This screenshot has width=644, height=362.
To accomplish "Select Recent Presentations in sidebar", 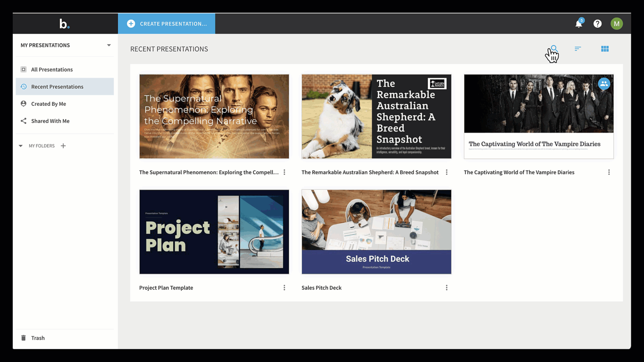I will (65, 86).
